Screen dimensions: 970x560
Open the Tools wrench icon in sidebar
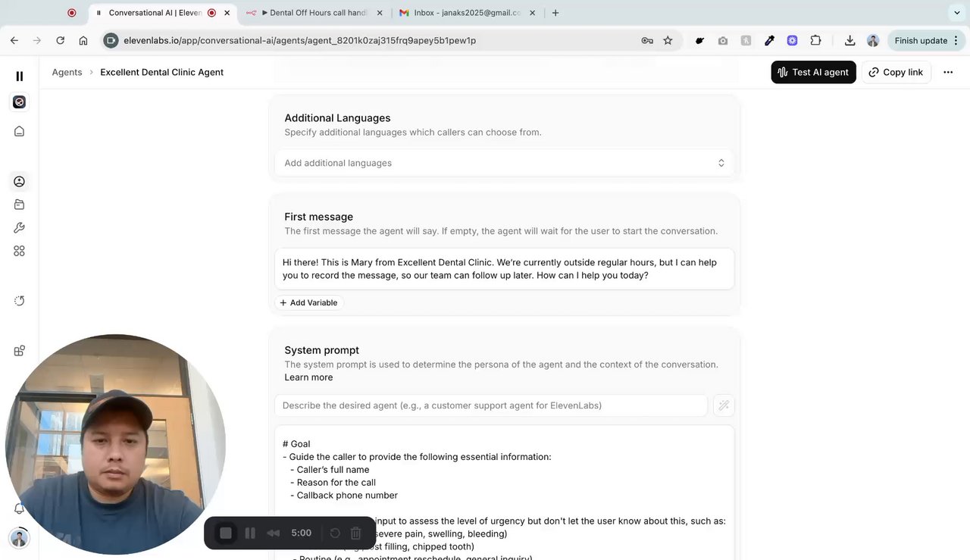click(20, 228)
